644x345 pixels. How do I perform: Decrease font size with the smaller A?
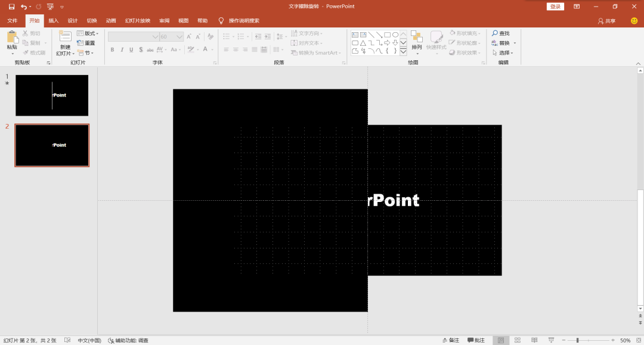[198, 37]
